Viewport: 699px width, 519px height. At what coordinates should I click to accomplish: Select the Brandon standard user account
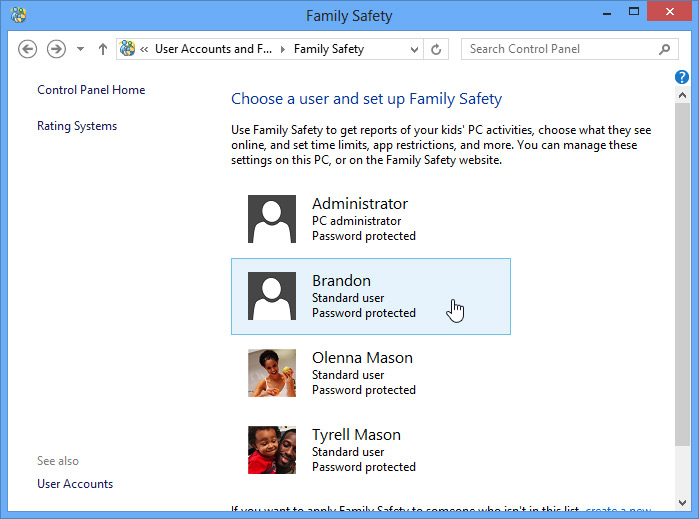(x=370, y=296)
